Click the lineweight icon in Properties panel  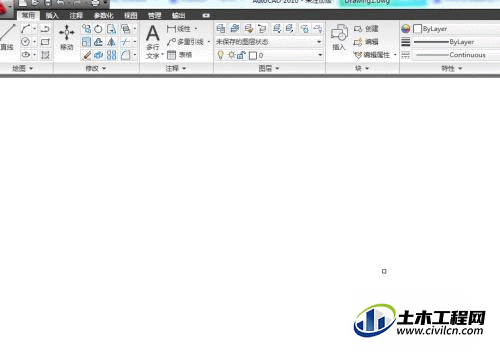point(406,42)
